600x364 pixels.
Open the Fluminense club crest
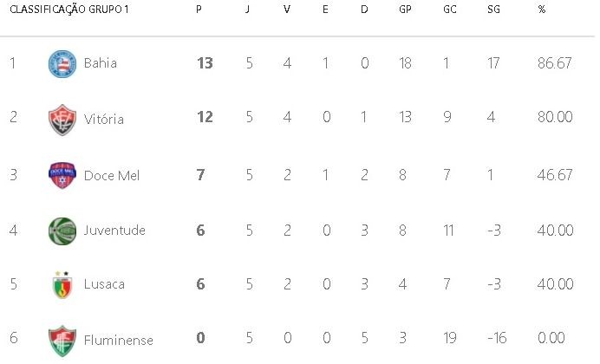(62, 341)
